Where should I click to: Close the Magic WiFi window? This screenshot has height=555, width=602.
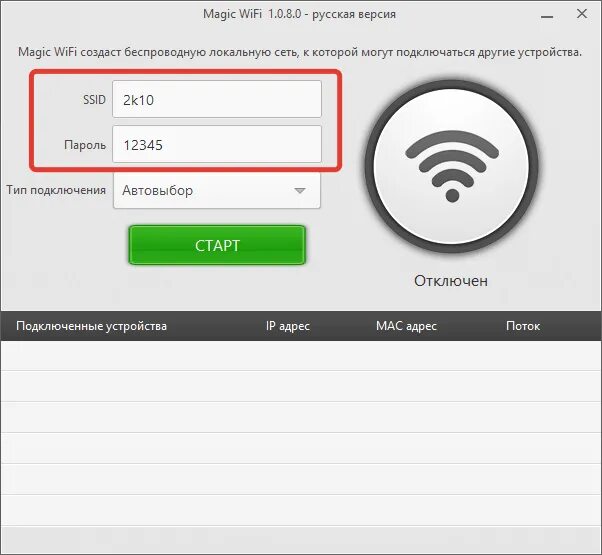pyautogui.click(x=582, y=14)
